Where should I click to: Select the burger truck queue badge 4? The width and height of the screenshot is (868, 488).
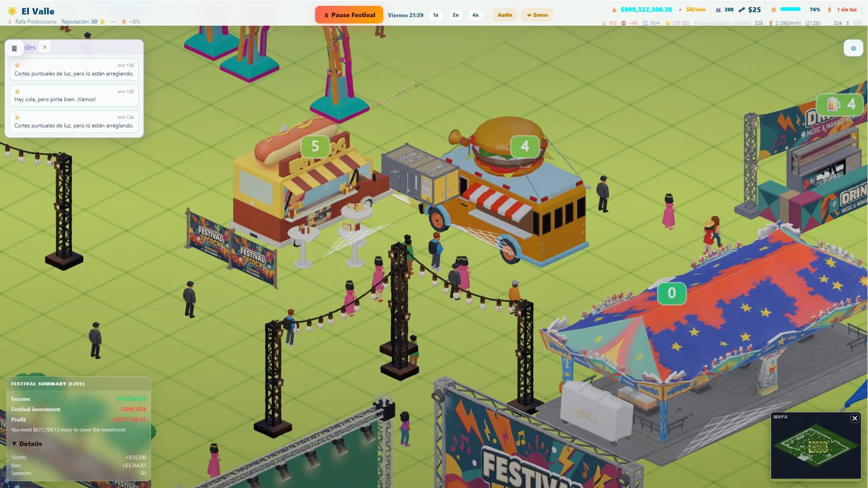tap(524, 146)
